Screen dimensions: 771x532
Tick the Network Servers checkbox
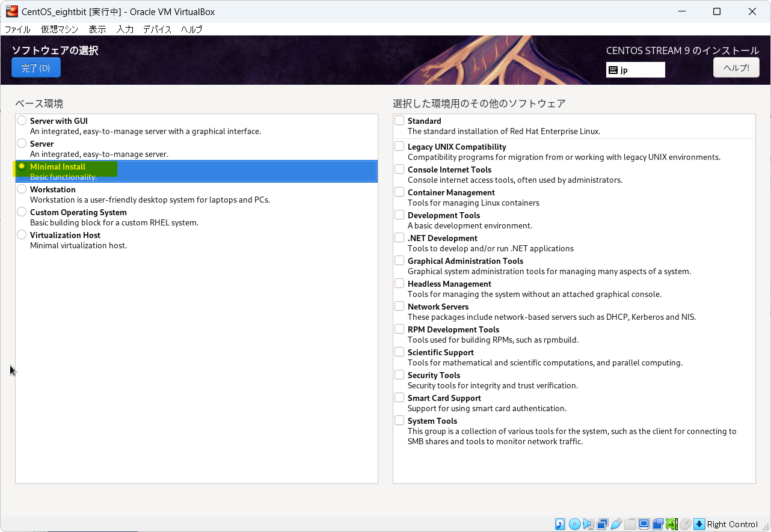(x=399, y=306)
